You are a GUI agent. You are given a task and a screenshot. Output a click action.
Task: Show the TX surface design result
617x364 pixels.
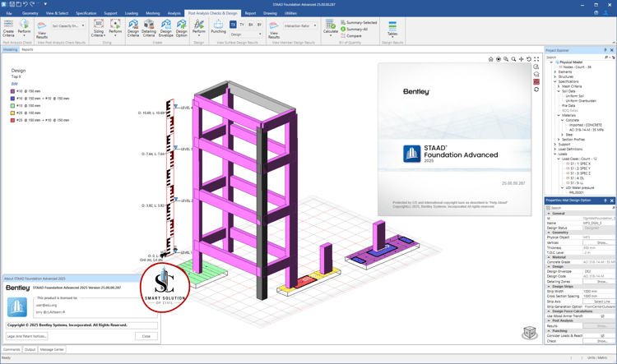(x=233, y=25)
